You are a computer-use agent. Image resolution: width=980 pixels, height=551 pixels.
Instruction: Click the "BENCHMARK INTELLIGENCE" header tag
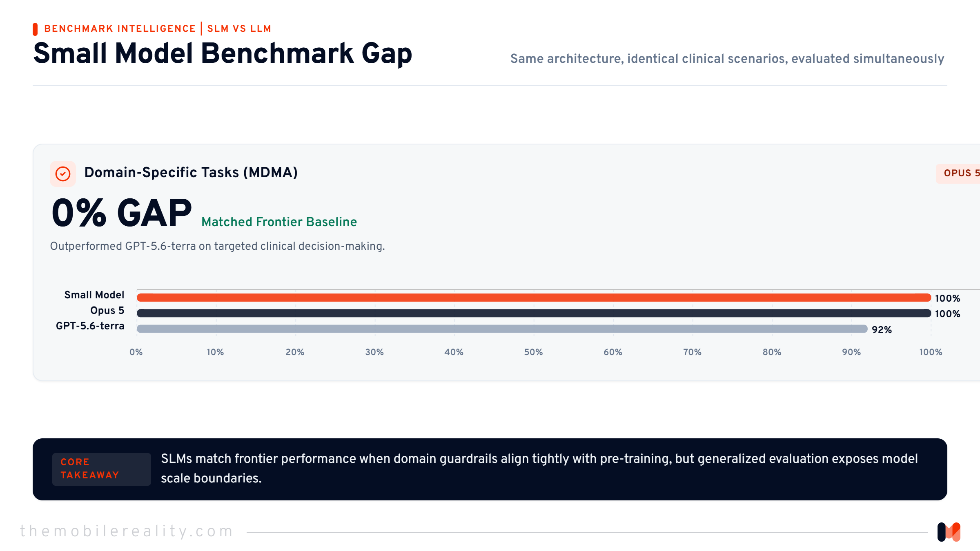pos(120,29)
